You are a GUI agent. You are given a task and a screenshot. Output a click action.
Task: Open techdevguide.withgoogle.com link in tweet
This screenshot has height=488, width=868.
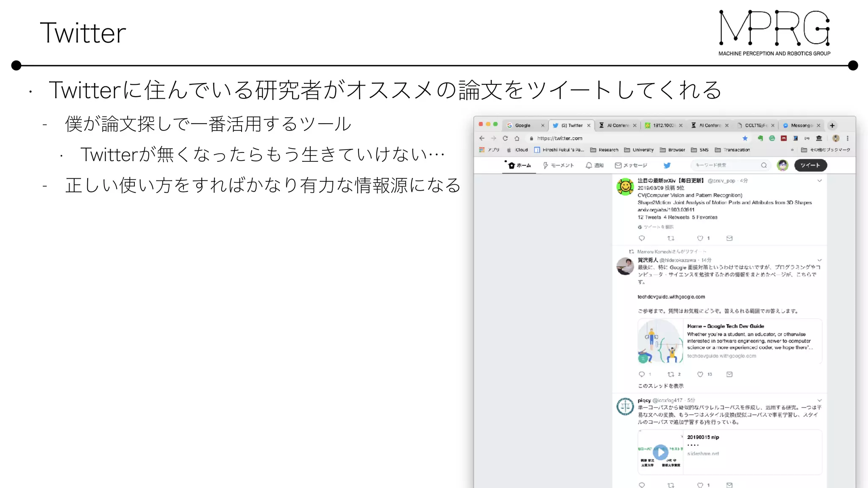click(671, 297)
